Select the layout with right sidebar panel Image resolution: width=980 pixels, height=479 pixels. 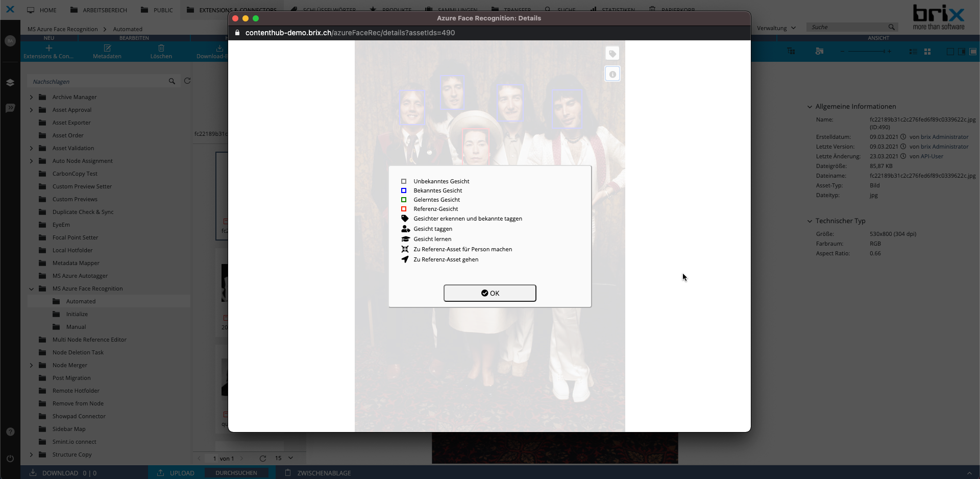(962, 52)
